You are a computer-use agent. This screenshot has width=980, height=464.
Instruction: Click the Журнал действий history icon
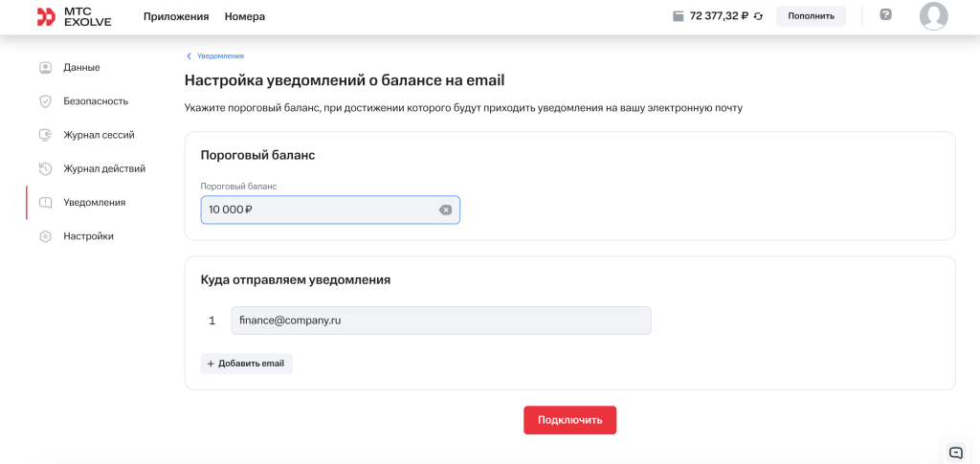[x=45, y=168]
